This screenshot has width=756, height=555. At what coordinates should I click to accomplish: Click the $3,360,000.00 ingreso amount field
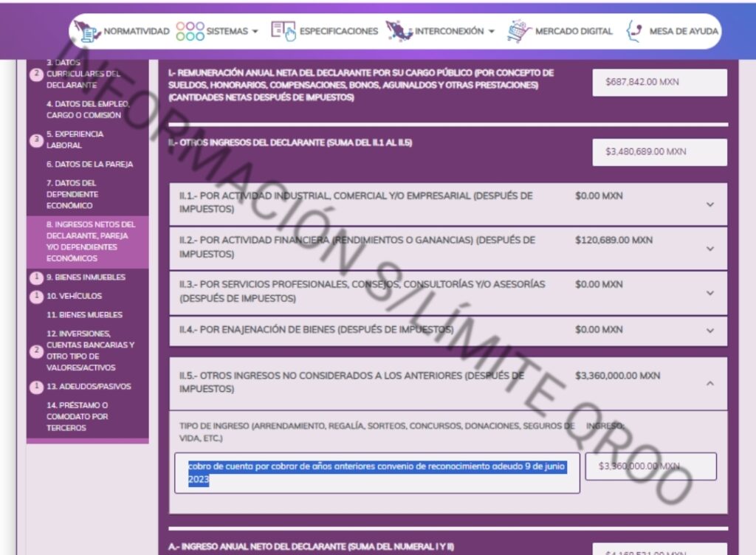click(x=650, y=466)
